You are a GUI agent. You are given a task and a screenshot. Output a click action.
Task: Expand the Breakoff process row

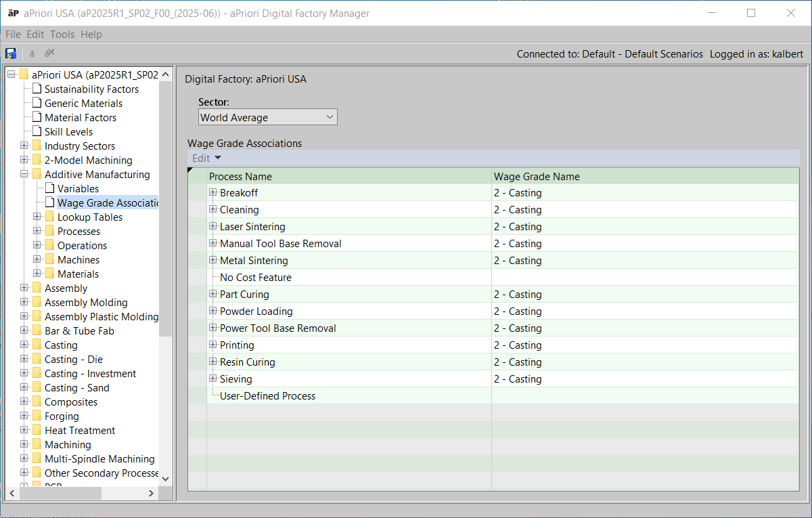(213, 192)
